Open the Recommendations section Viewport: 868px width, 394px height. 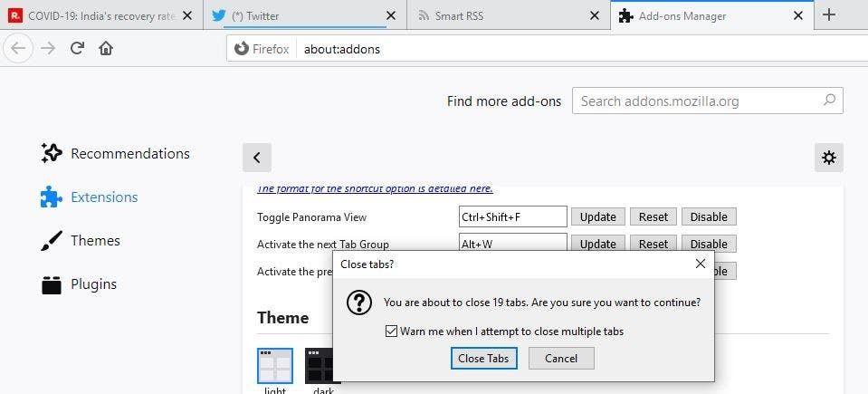116,153
